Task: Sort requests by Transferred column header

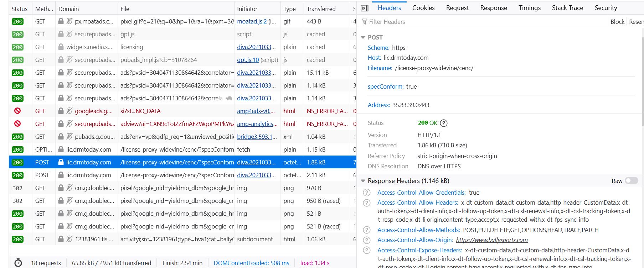Action: point(321,9)
